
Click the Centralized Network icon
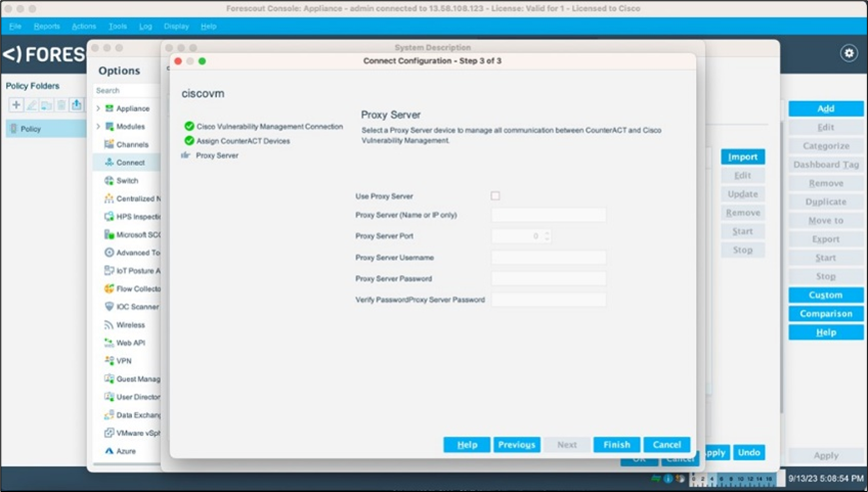109,199
